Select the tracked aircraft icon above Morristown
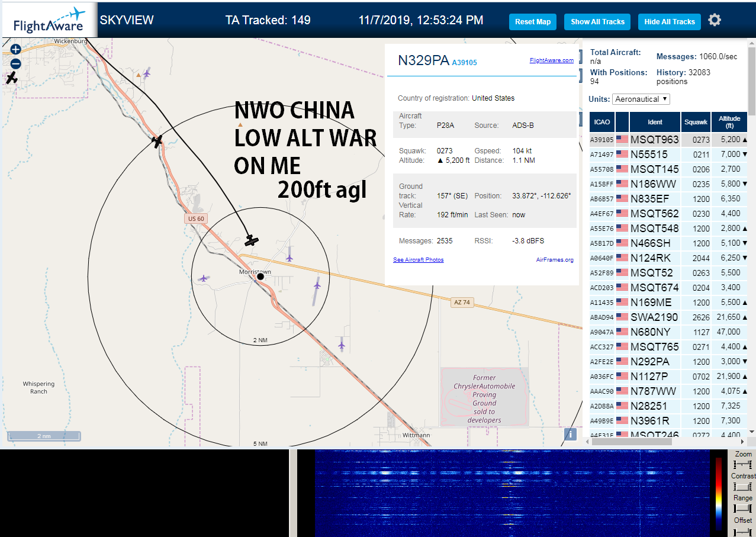This screenshot has height=537, width=756. click(252, 240)
